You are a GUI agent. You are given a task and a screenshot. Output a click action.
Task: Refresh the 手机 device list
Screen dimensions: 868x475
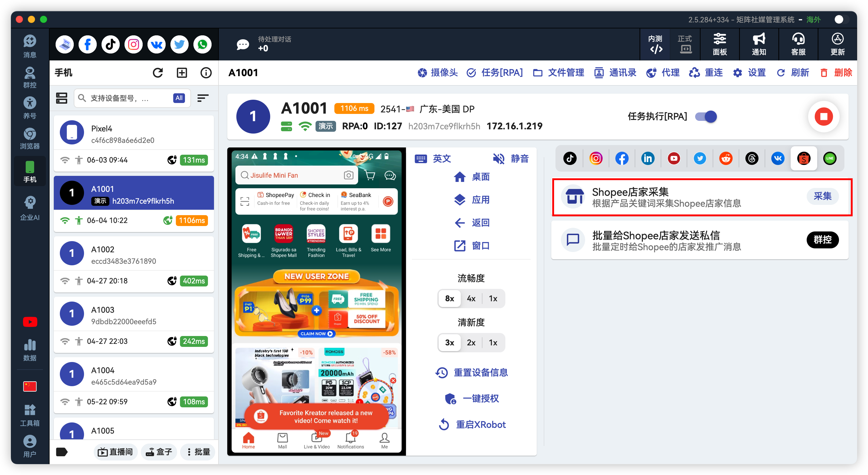(158, 73)
